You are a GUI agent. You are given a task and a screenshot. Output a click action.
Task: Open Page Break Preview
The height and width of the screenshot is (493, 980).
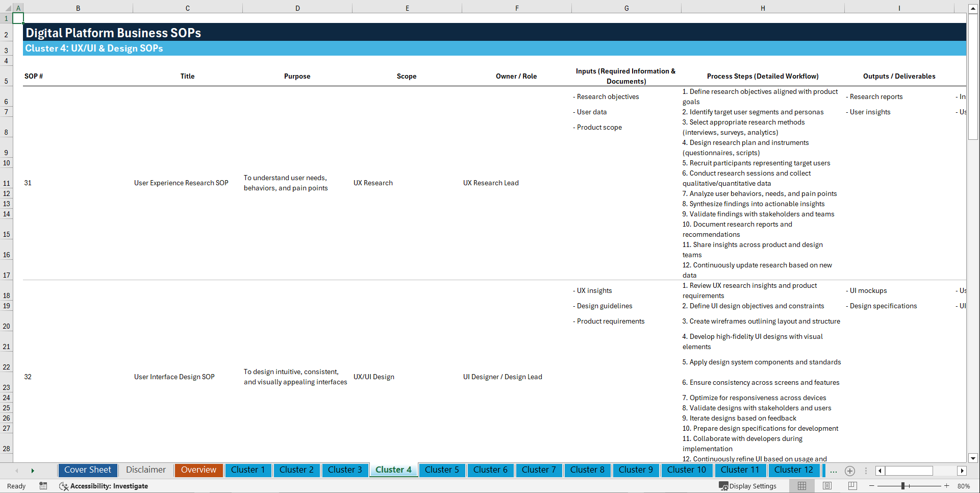852,486
